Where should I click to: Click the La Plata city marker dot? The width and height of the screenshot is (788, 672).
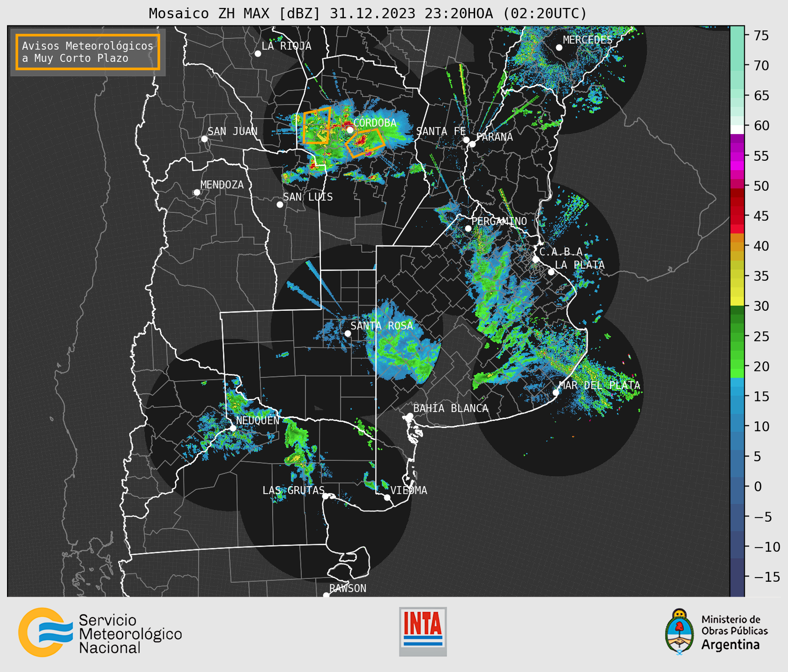point(551,272)
